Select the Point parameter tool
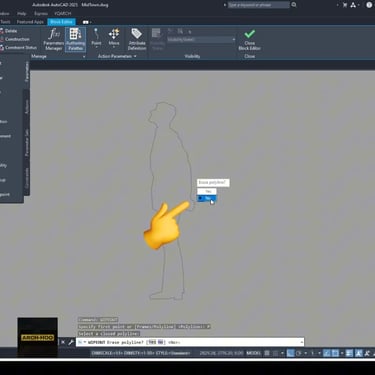Image resolution: width=375 pixels, height=375 pixels. click(x=96, y=37)
